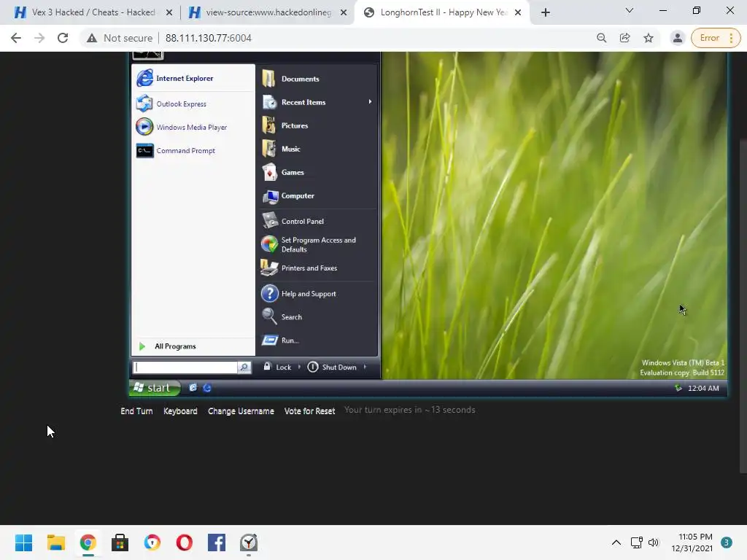747x560 pixels.
Task: Click End Turn
Action: [x=136, y=411]
